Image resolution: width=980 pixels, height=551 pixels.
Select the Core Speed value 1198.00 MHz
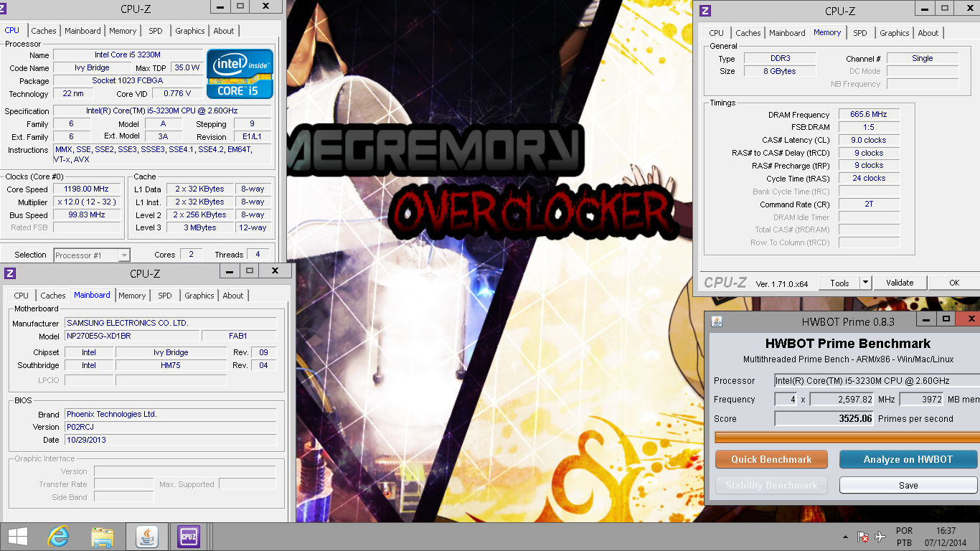click(x=86, y=189)
